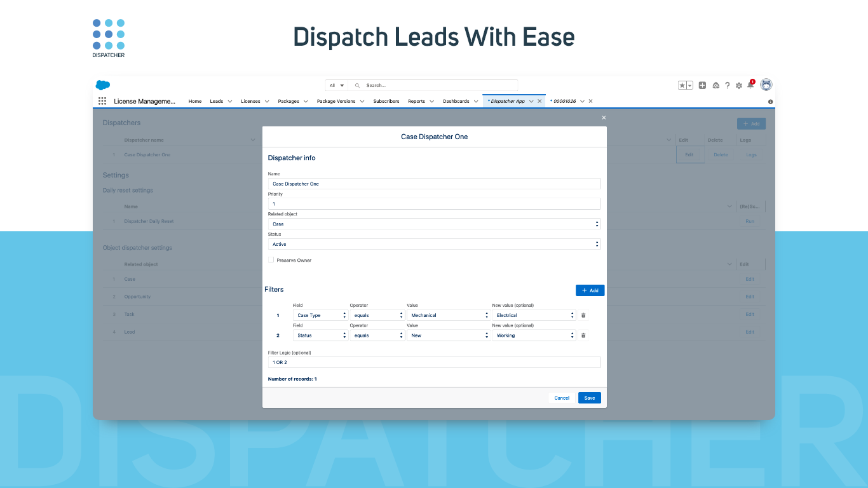
Task: Click the favorites star icon
Action: (682, 85)
